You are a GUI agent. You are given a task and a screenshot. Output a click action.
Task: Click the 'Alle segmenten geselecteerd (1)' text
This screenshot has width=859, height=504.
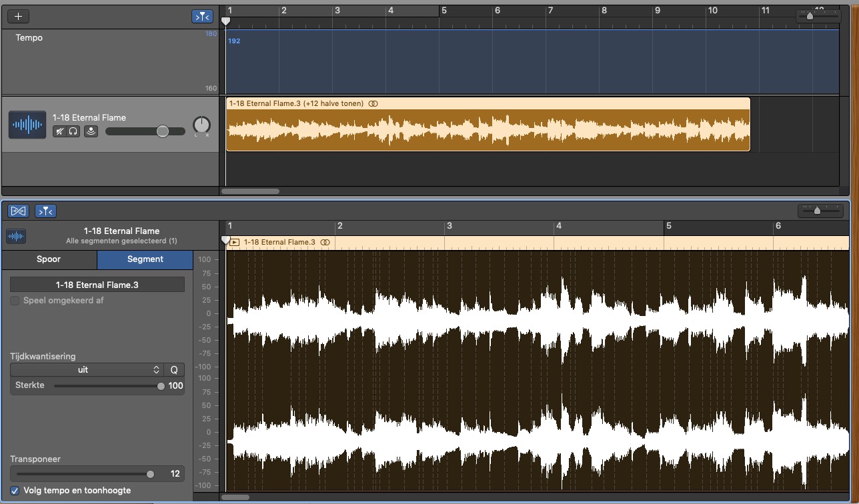pyautogui.click(x=121, y=241)
